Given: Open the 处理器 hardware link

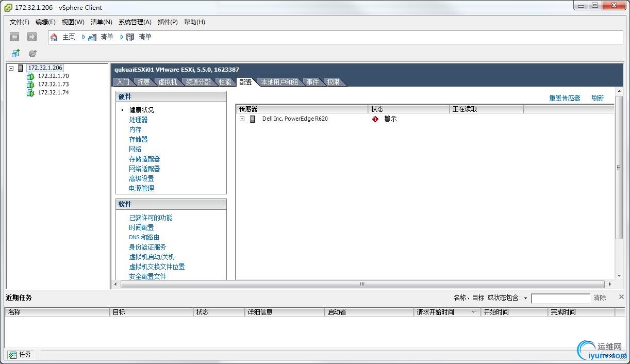Looking at the screenshot, I should (138, 120).
